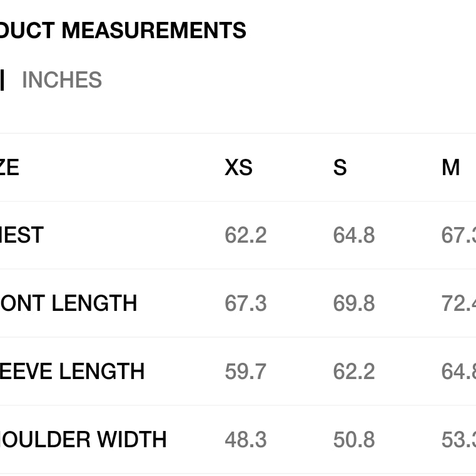Click the M front length value 72.4

point(458,303)
